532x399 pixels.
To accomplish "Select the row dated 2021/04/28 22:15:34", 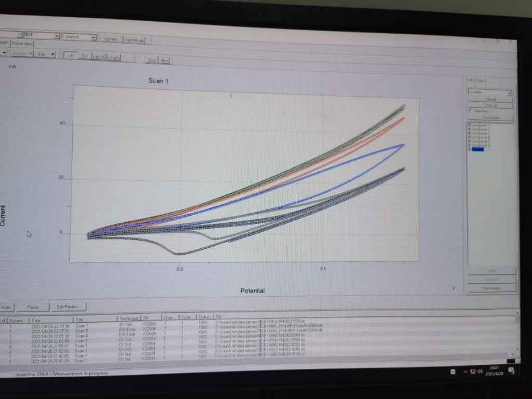I will (x=258, y=323).
